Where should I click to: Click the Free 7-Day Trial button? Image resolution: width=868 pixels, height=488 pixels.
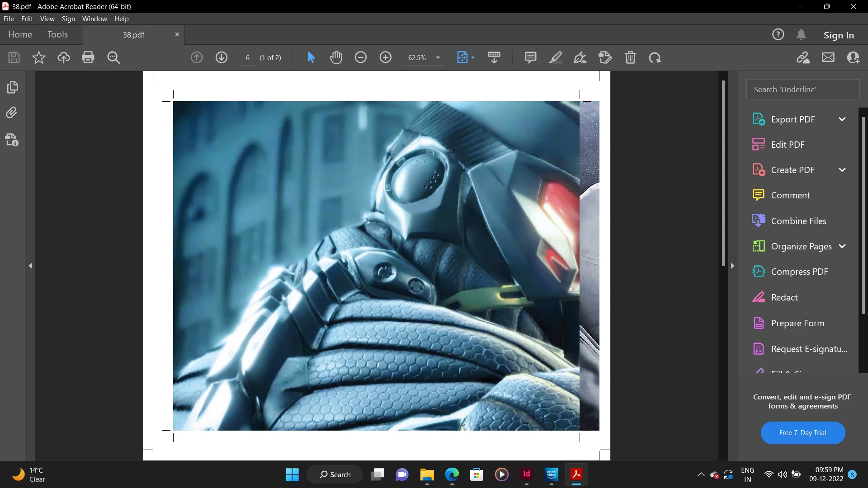(802, 432)
